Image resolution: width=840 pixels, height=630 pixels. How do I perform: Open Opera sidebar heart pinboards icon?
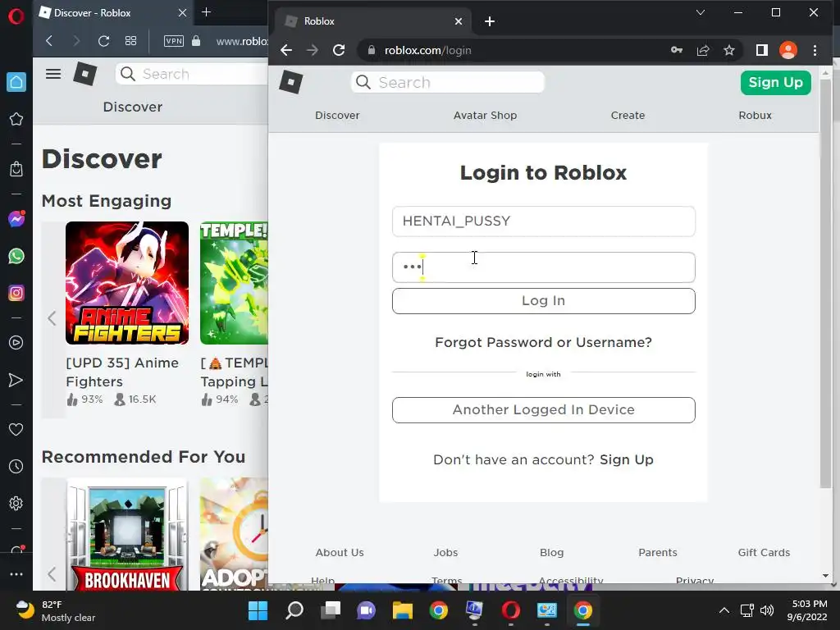point(16,429)
